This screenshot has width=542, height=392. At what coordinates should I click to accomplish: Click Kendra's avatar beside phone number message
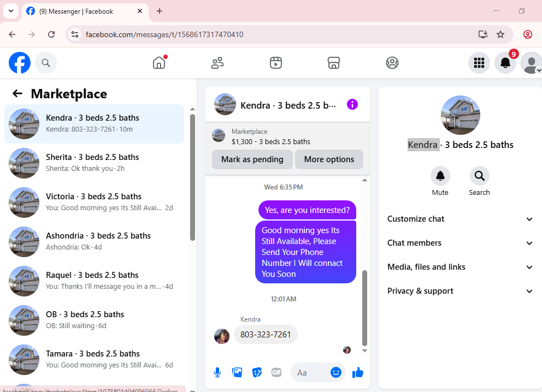point(222,336)
